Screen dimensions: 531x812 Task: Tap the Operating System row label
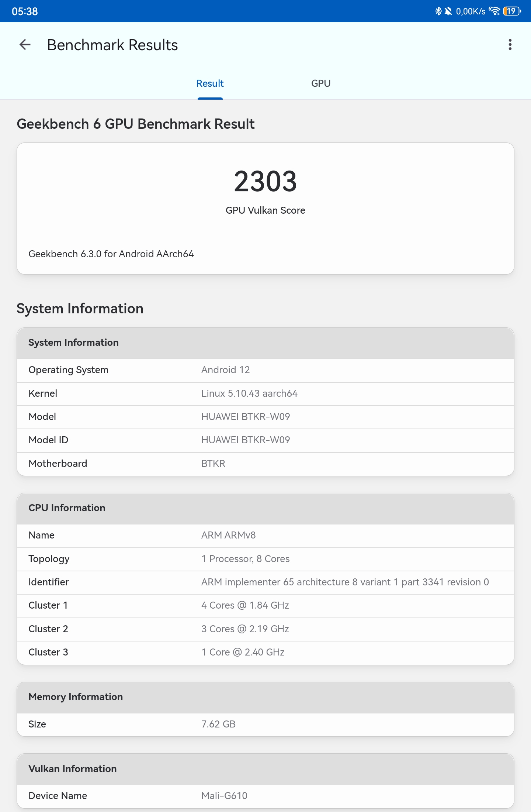69,370
